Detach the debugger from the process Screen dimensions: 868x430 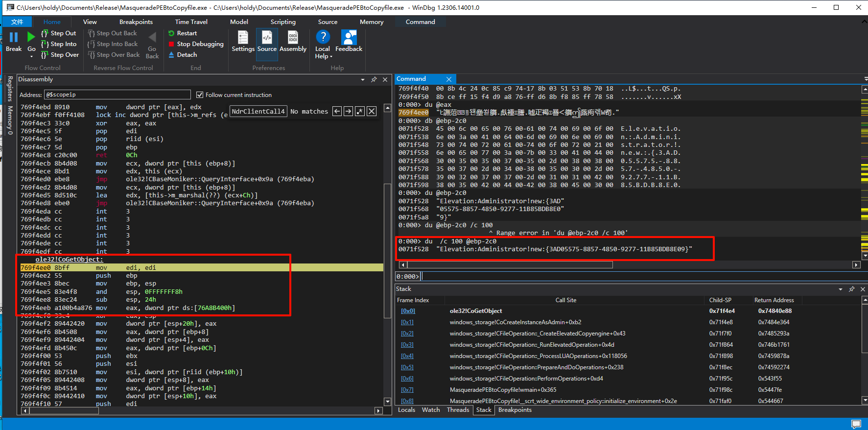[183, 55]
